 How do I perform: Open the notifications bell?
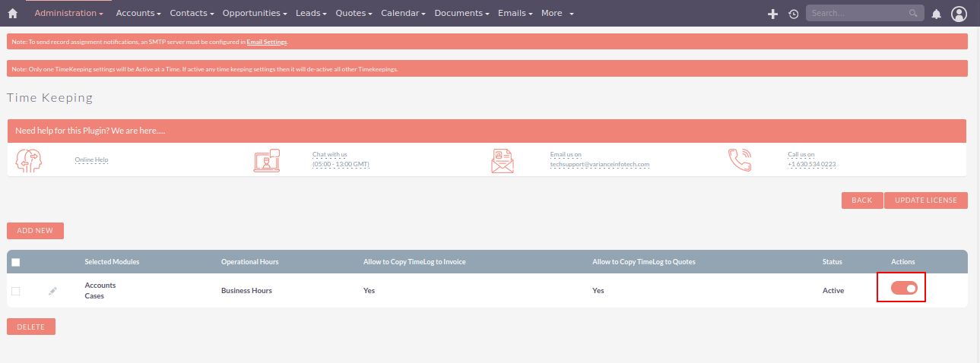pyautogui.click(x=936, y=14)
